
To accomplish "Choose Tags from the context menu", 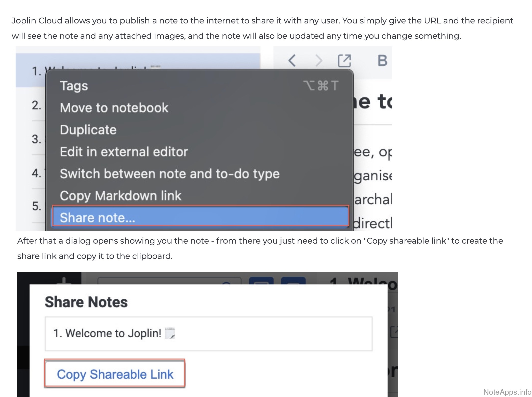I will pyautogui.click(x=74, y=86).
